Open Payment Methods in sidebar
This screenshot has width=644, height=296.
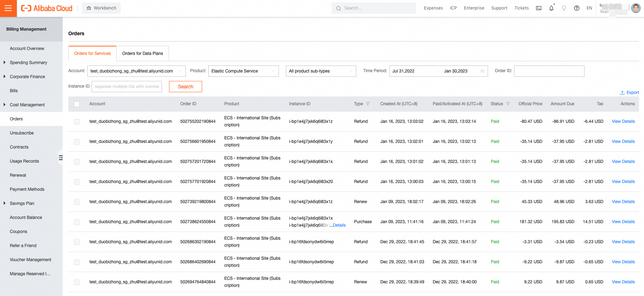coord(27,189)
